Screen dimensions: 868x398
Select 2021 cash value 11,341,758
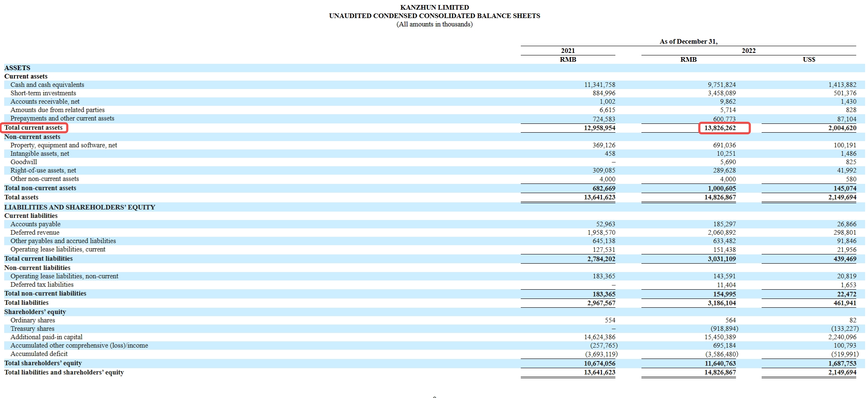[599, 85]
